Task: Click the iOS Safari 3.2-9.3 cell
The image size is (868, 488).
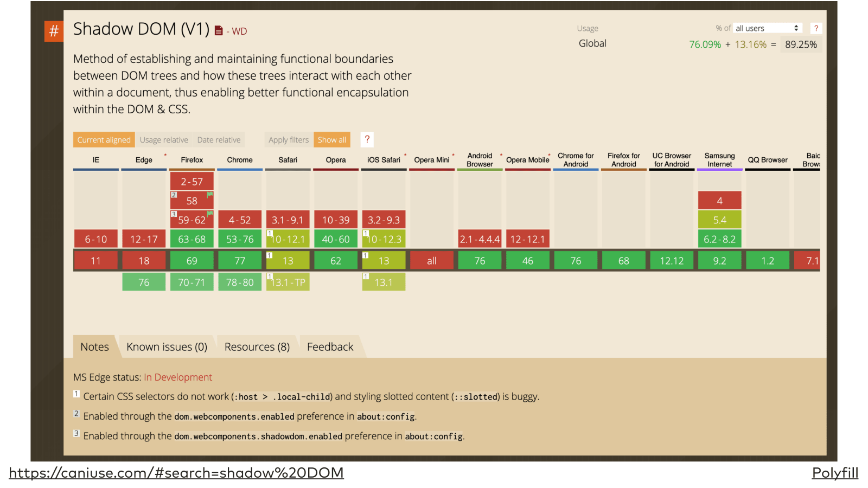Action: 384,220
